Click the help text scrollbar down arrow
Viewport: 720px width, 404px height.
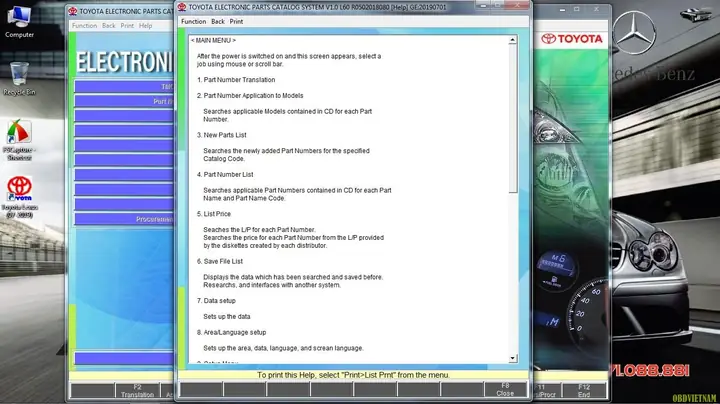coord(512,358)
